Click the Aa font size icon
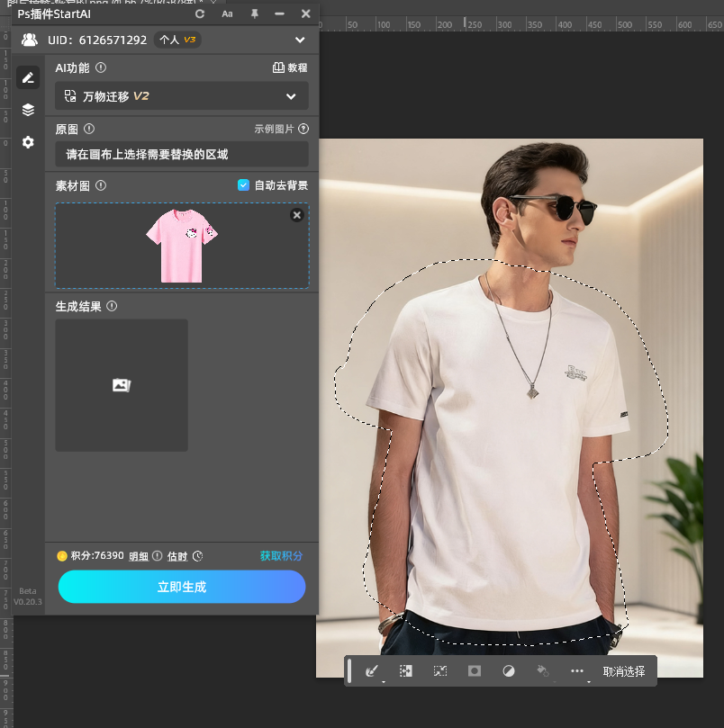This screenshot has height=728, width=724. (227, 13)
